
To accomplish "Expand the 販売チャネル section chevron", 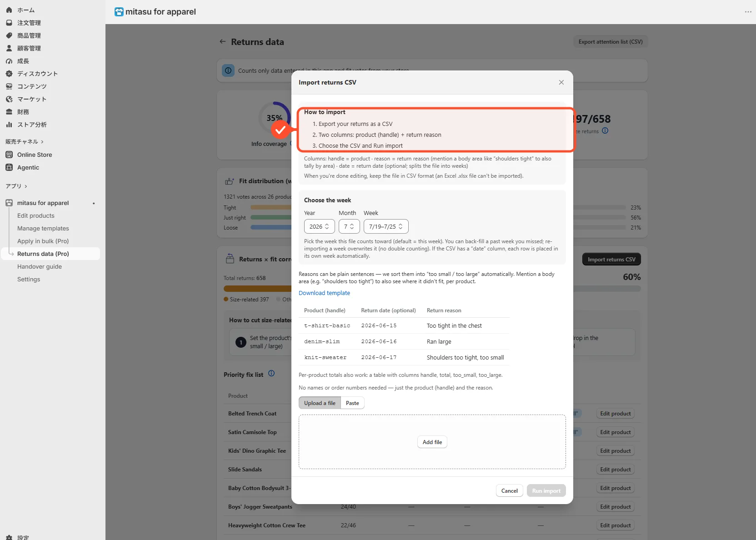I will pos(42,142).
